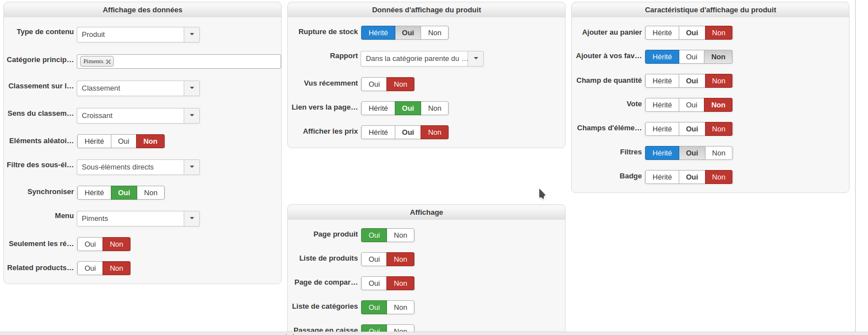Expand the Rapport dropdown arrow
Viewport: 868px width, 335px height.
click(475, 59)
